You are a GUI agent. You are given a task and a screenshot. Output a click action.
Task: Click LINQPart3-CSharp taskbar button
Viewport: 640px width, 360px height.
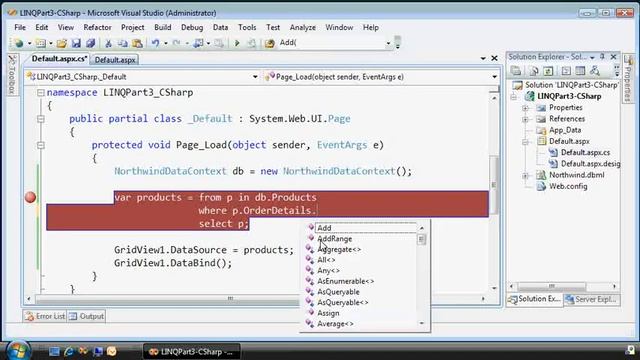[x=191, y=351]
